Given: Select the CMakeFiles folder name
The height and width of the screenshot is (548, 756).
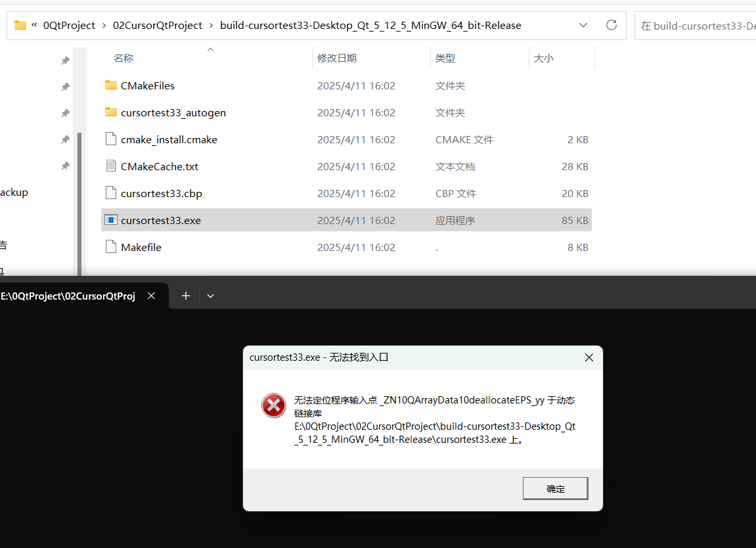Looking at the screenshot, I should click(x=148, y=85).
